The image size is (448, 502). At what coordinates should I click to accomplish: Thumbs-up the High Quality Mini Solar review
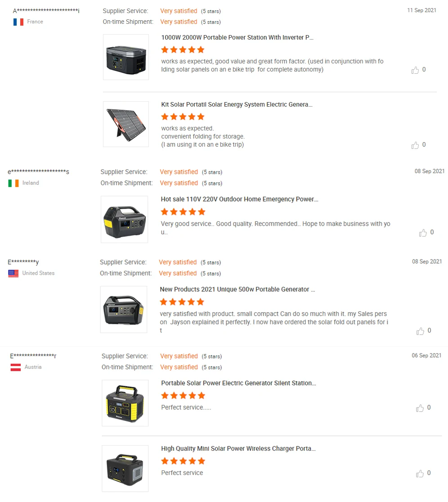tap(420, 473)
